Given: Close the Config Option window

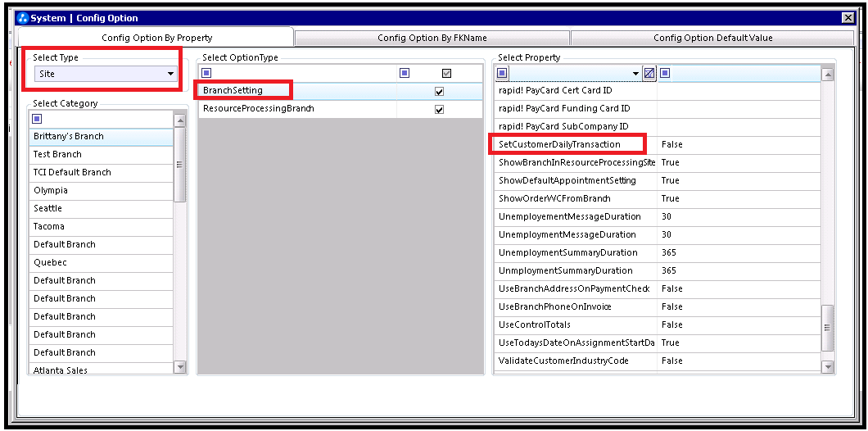Looking at the screenshot, I should pyautogui.click(x=848, y=18).
